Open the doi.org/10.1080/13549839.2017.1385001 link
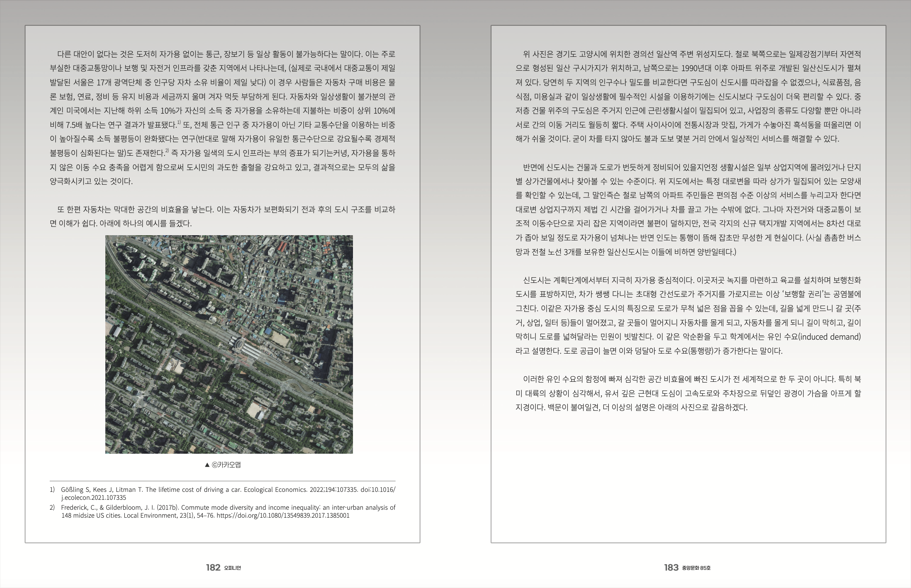Viewport: 911px width, 588px height. 283,516
